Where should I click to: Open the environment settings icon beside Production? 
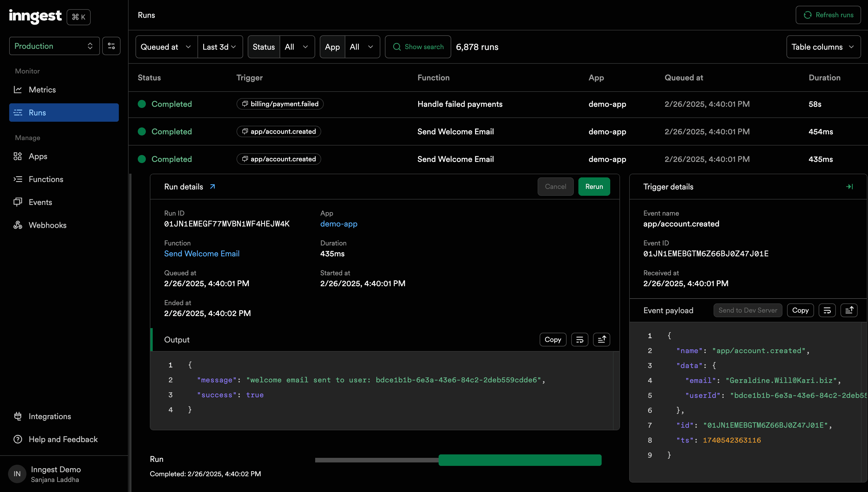click(x=111, y=46)
